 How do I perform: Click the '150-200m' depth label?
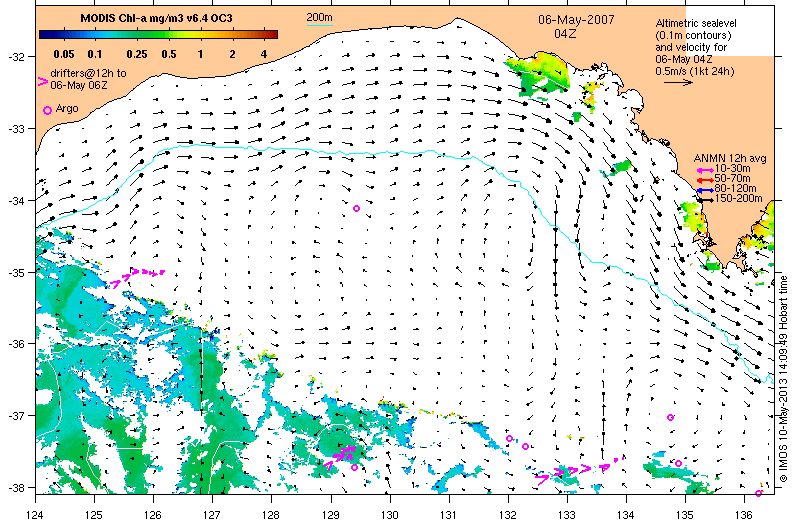coord(739,199)
